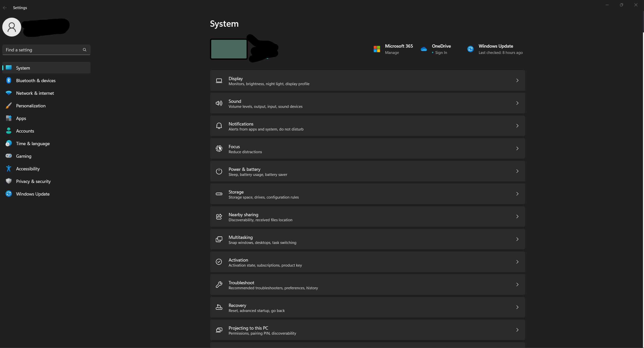Open Accounts from the sidebar
The image size is (644, 348).
coord(25,131)
